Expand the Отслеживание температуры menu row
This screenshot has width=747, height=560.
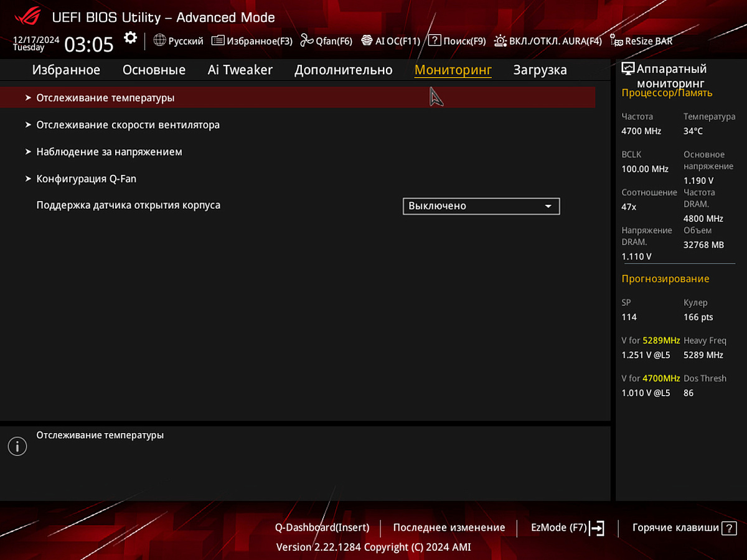298,98
